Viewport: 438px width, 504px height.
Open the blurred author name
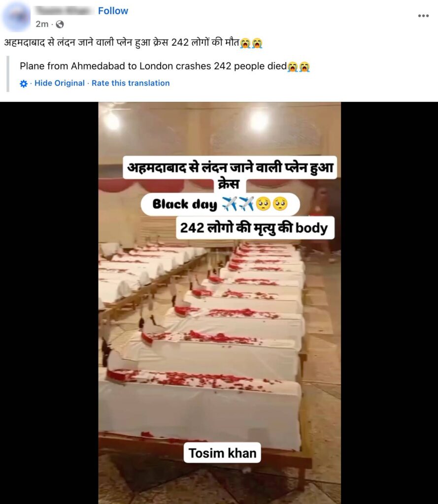tap(64, 11)
